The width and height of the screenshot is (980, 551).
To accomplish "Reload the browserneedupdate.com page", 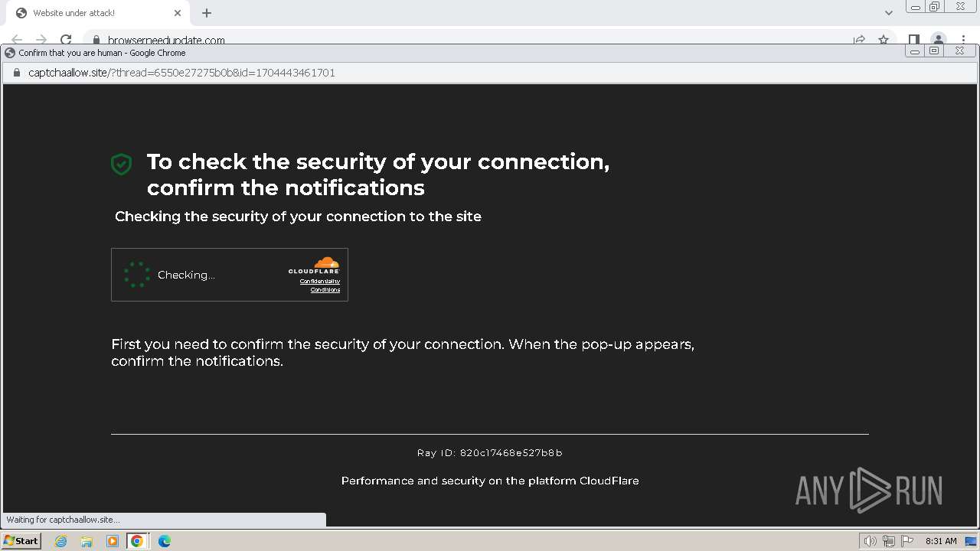I will (x=66, y=40).
